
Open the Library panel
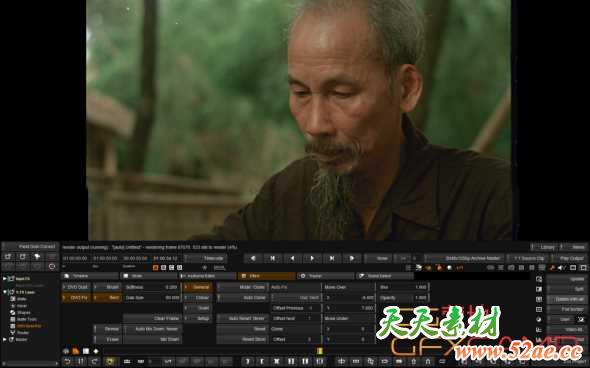point(545,247)
